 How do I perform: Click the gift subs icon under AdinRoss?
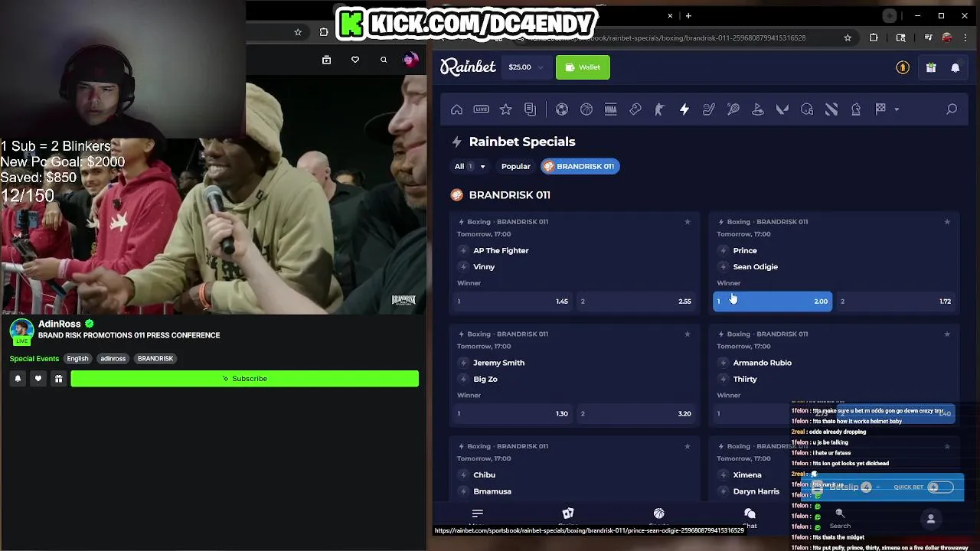(x=58, y=379)
